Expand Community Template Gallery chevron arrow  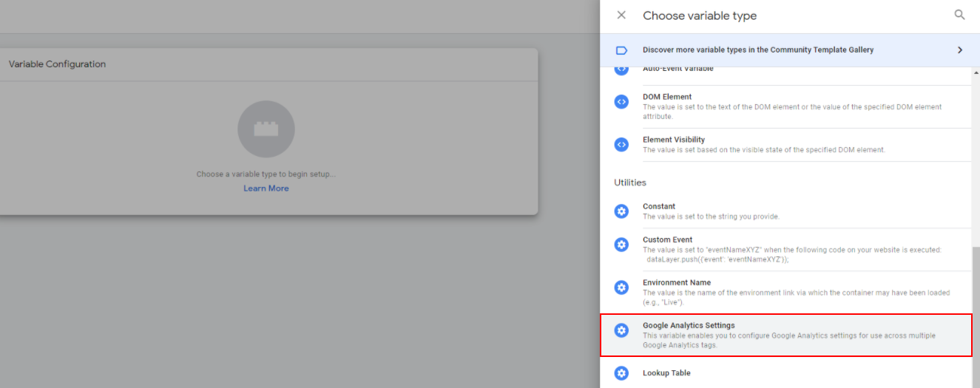960,50
